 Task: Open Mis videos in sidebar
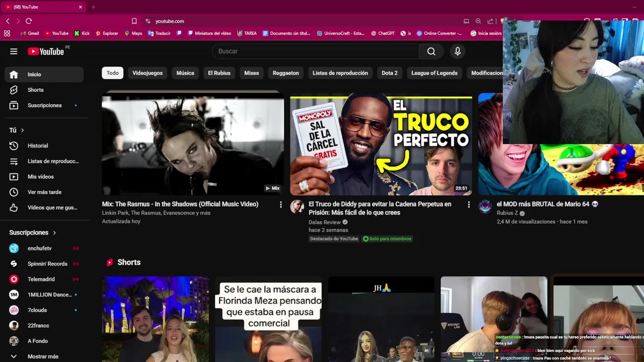point(44,176)
